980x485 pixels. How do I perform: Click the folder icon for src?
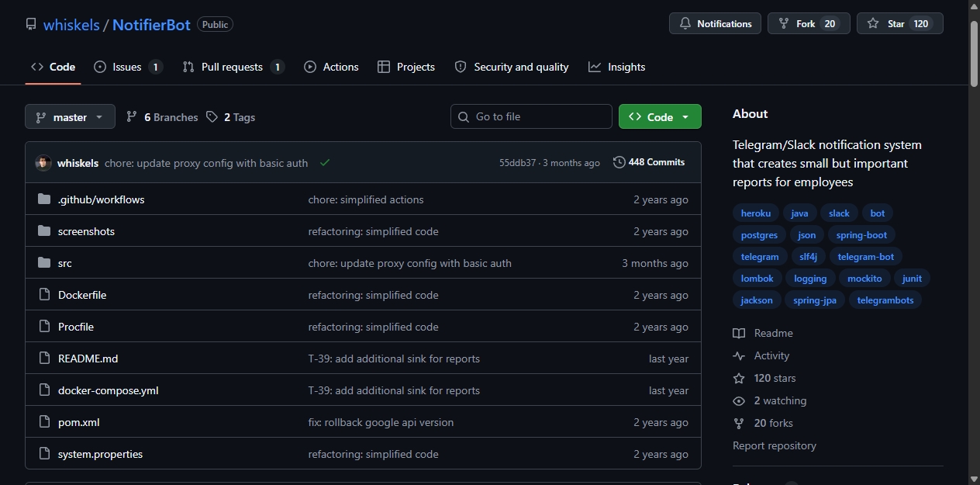pyautogui.click(x=44, y=263)
